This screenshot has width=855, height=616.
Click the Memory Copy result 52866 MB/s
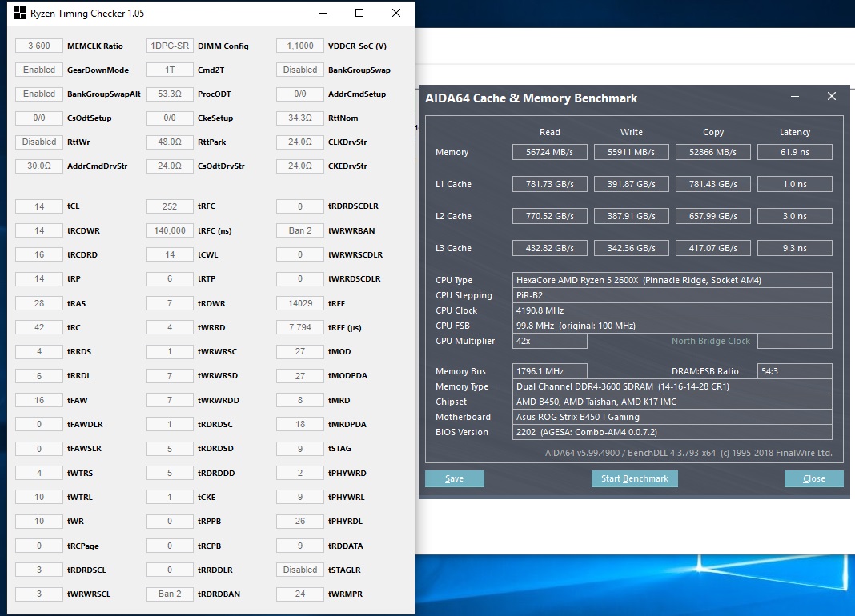click(712, 152)
